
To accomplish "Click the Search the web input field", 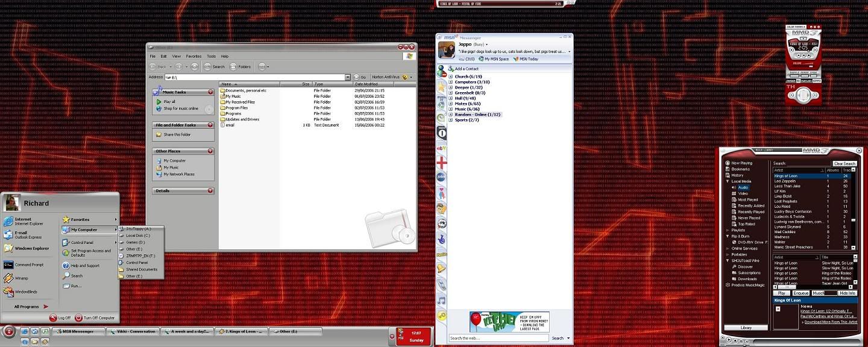I will click(x=498, y=338).
